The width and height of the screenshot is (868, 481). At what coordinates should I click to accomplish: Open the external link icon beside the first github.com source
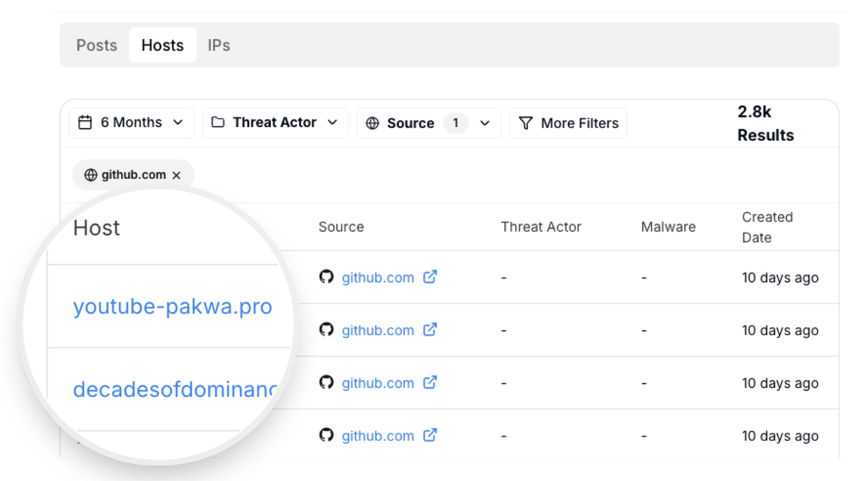[430, 277]
